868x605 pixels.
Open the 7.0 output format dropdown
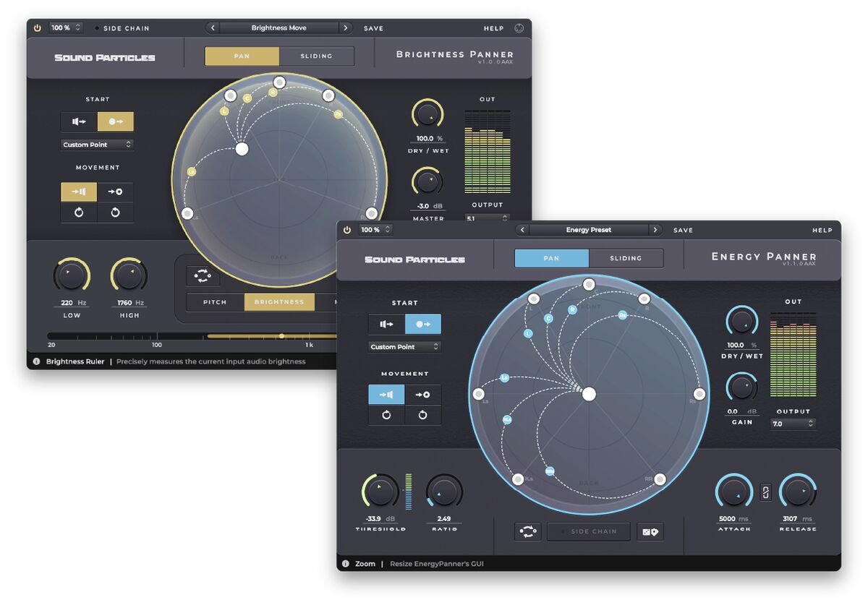793,424
